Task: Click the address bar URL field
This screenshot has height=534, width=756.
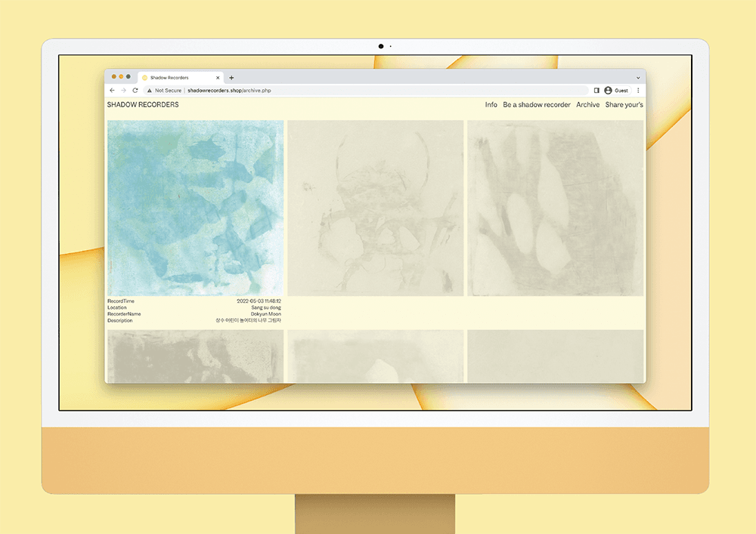Action: click(365, 91)
